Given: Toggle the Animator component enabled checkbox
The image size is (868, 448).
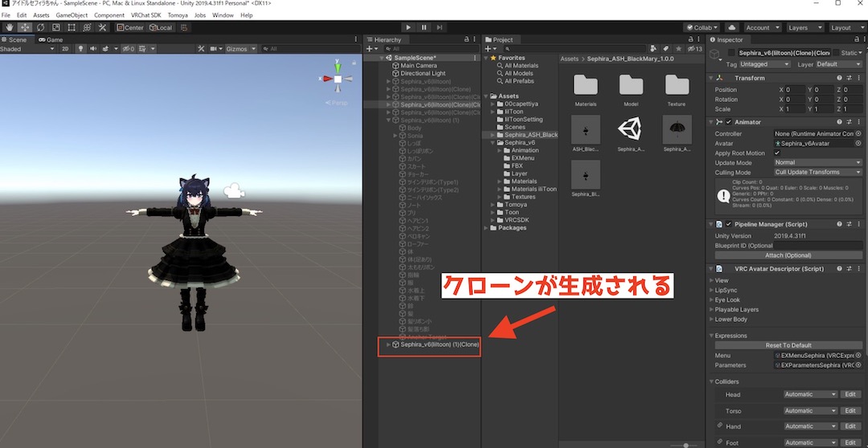Looking at the screenshot, I should [x=728, y=122].
